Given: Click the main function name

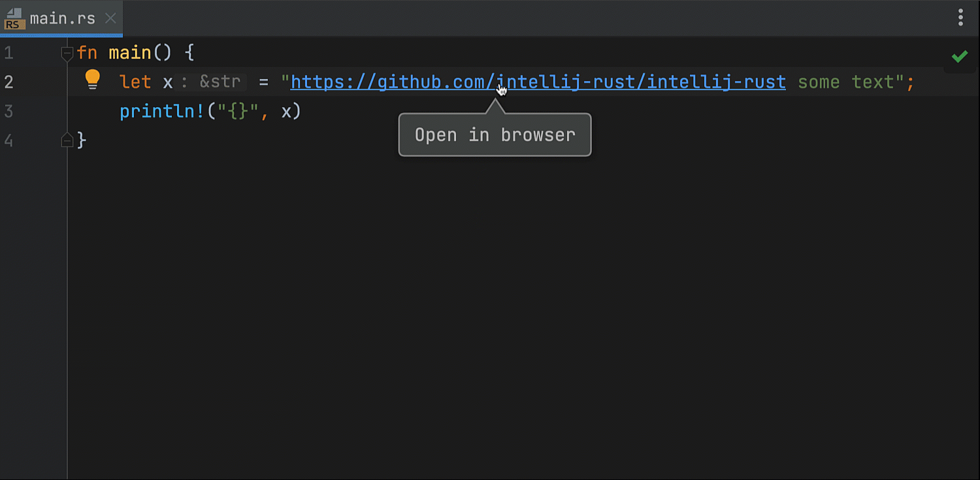Looking at the screenshot, I should (x=130, y=53).
